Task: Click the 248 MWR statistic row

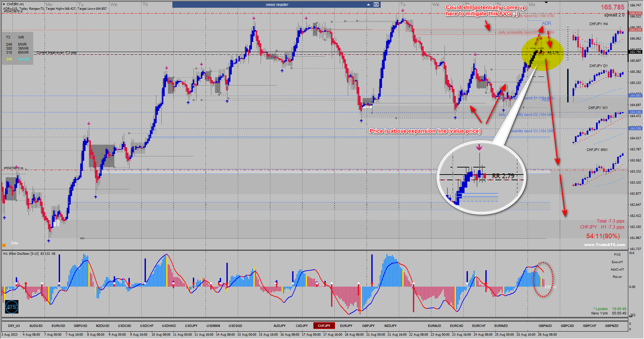Action: pyautogui.click(x=16, y=45)
